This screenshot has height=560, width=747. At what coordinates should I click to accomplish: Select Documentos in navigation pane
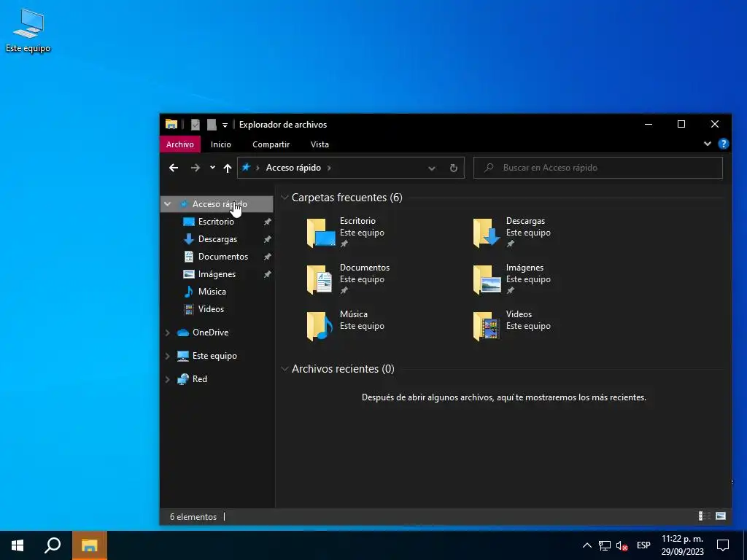[x=223, y=257]
